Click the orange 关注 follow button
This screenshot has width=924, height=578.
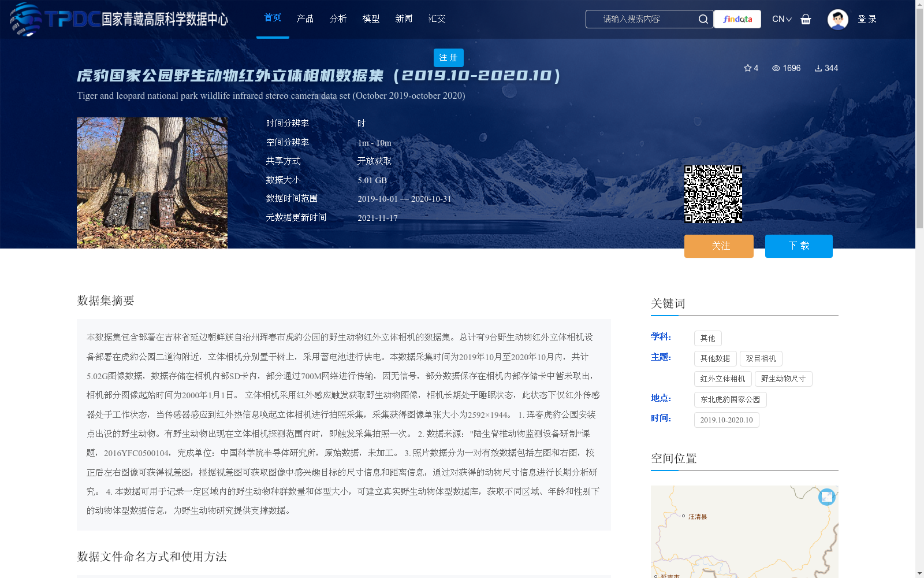click(x=718, y=246)
